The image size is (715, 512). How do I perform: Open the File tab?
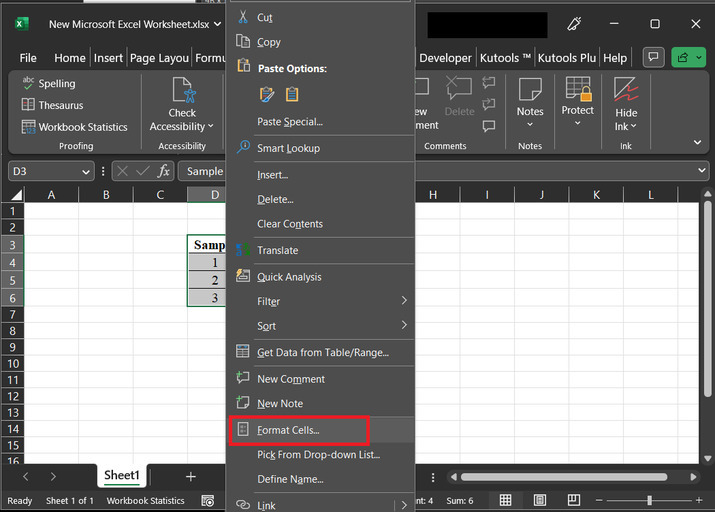click(x=28, y=58)
